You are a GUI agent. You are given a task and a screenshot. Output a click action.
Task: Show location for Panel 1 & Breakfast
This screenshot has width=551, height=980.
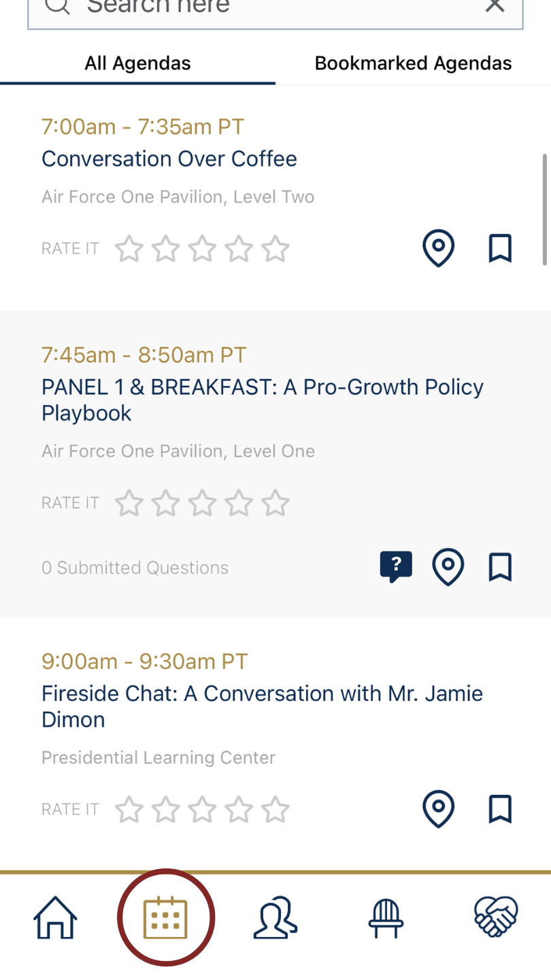click(x=448, y=567)
